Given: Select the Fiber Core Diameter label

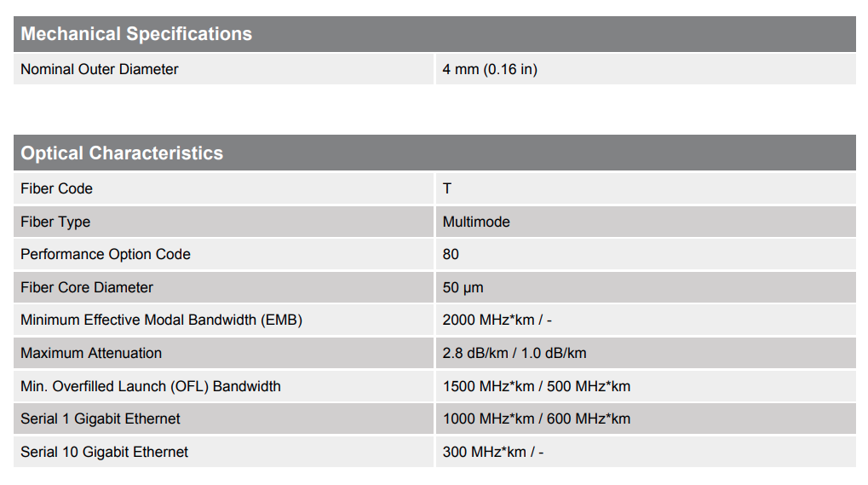Looking at the screenshot, I should 87,287.
